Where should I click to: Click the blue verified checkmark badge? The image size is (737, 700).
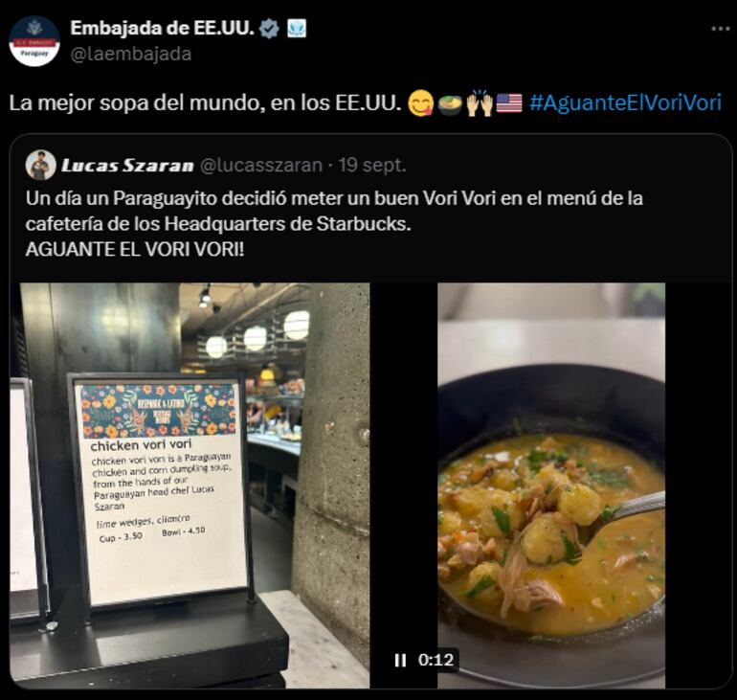(269, 29)
